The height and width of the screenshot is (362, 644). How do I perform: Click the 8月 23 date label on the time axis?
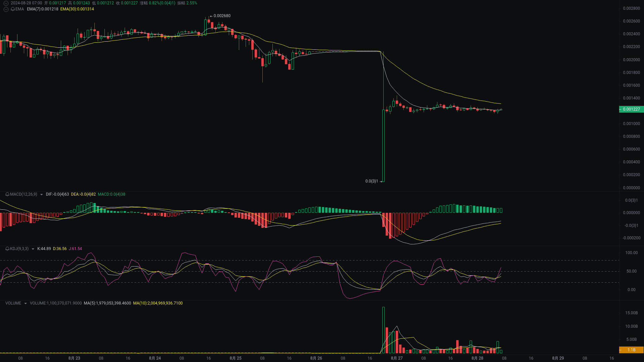[74, 358]
